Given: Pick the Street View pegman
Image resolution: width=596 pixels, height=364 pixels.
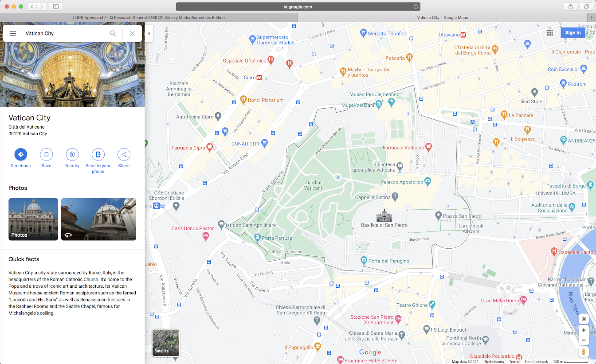Looking at the screenshot, I should (584, 352).
